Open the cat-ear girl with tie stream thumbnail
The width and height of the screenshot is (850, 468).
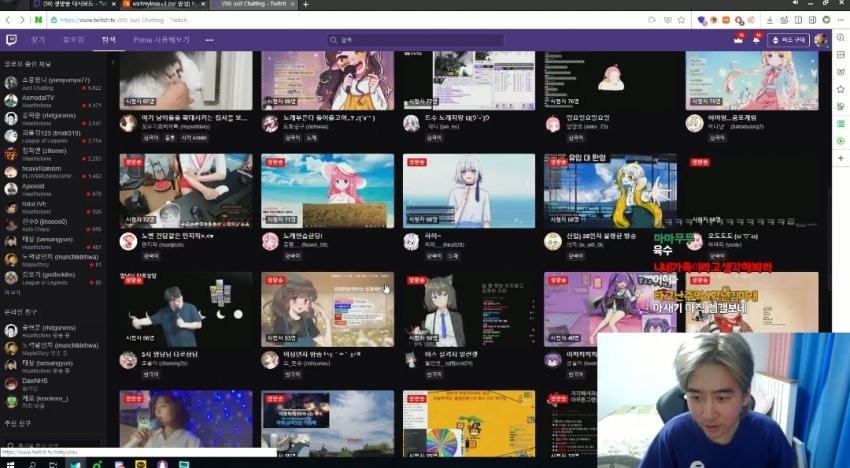pyautogui.click(x=469, y=310)
